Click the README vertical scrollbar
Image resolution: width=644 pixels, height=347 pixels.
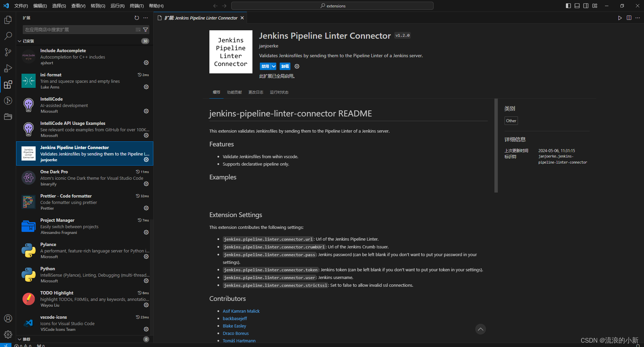pos(496,146)
